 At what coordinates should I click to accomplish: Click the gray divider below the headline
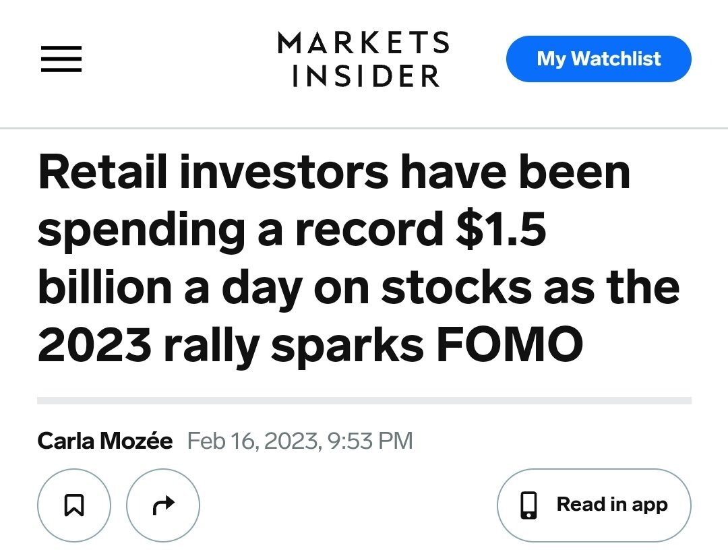364,400
